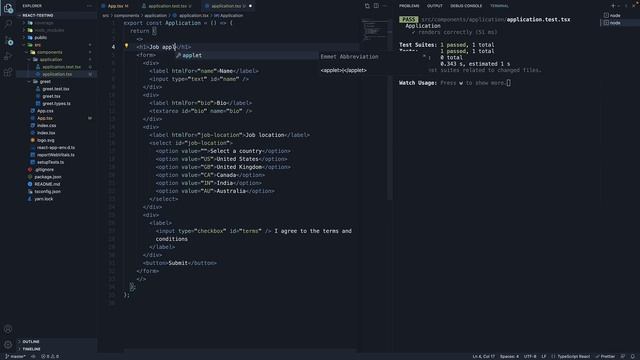Click the master branch indicator in status bar

[15, 356]
